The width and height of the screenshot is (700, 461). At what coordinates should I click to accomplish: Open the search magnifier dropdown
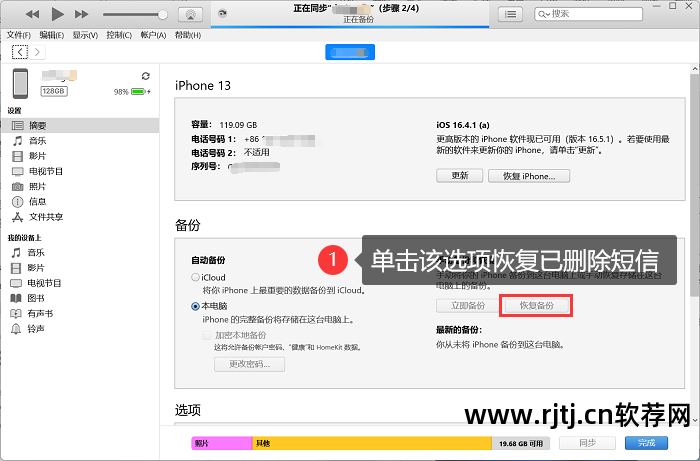click(543, 14)
